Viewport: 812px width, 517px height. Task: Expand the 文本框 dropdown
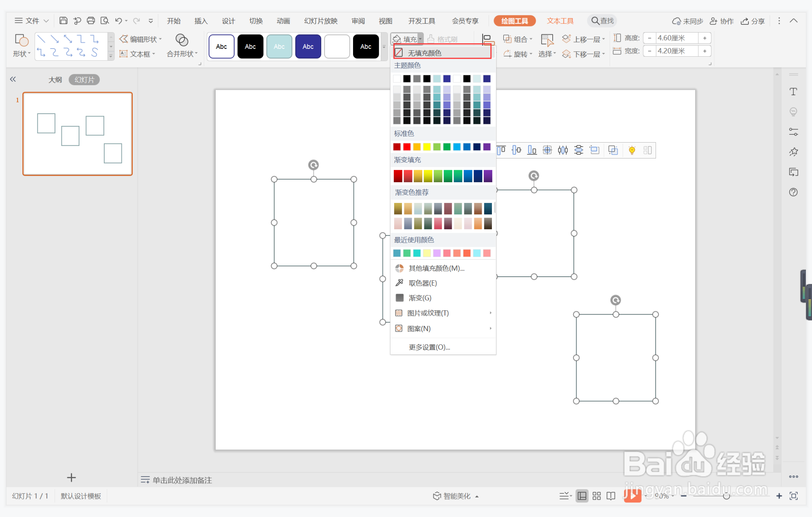click(x=138, y=54)
